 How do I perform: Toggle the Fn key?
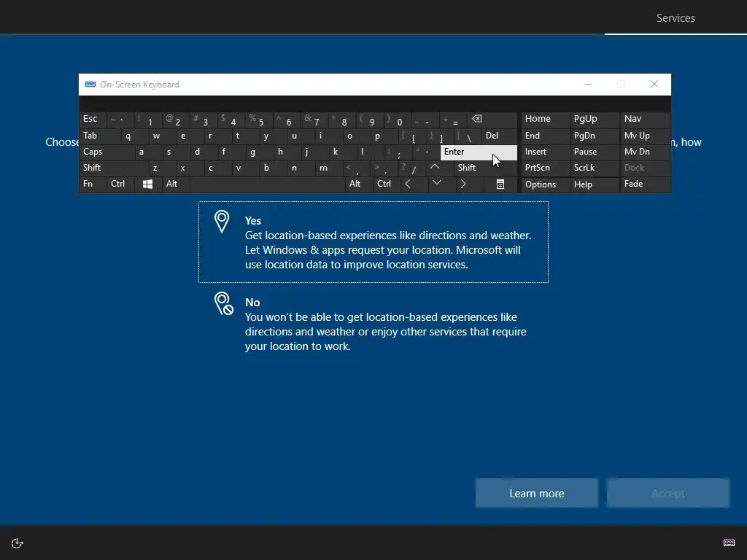[93, 184]
